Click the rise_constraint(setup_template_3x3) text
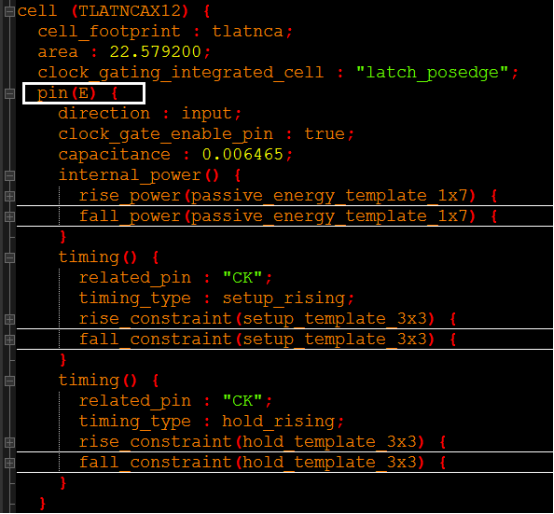Screen dimensions: 554x514 click(x=257, y=319)
